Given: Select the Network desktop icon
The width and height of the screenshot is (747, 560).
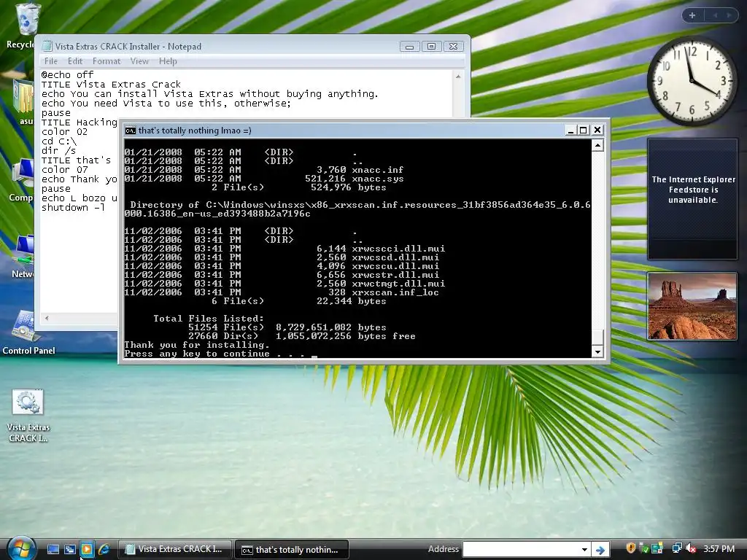Looking at the screenshot, I should 23,257.
